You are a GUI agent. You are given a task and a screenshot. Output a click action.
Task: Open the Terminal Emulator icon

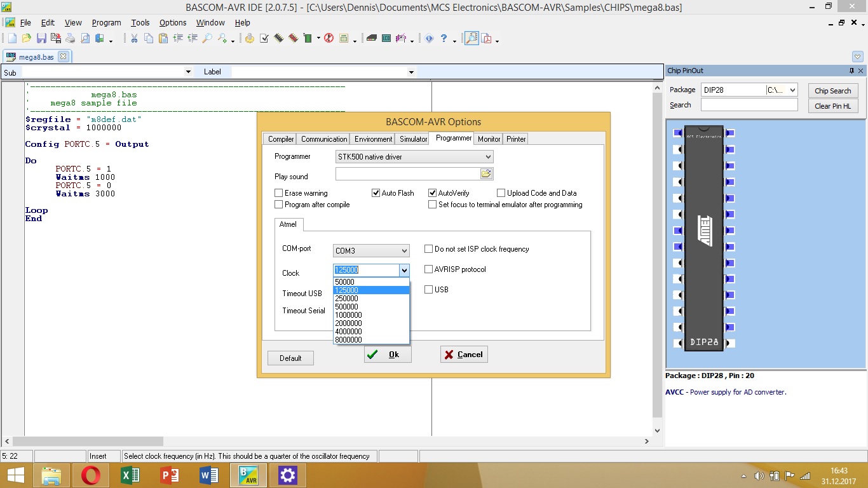[372, 39]
